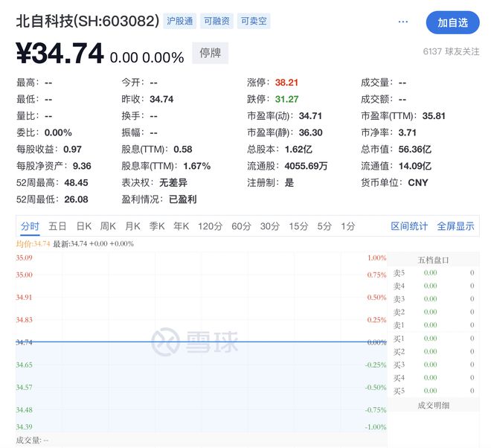Select the 沪股通 tag
The image size is (491, 448).
point(180,21)
